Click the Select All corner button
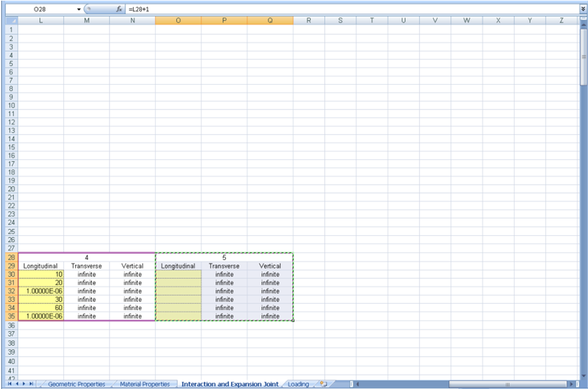The image size is (588, 389). pos(9,21)
